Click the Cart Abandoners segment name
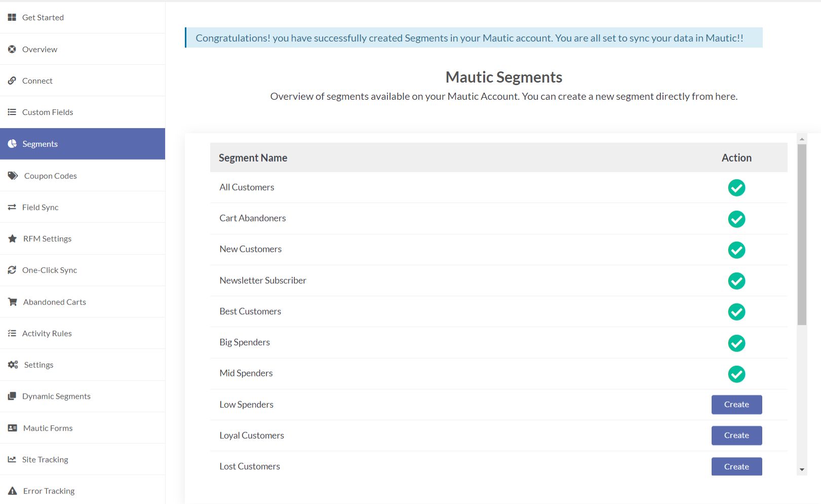The image size is (821, 504). 252,218
